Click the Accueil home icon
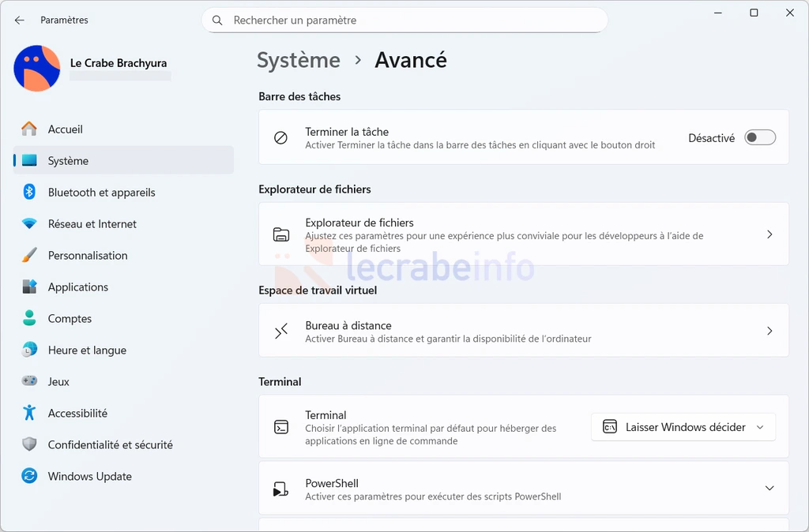 [29, 129]
